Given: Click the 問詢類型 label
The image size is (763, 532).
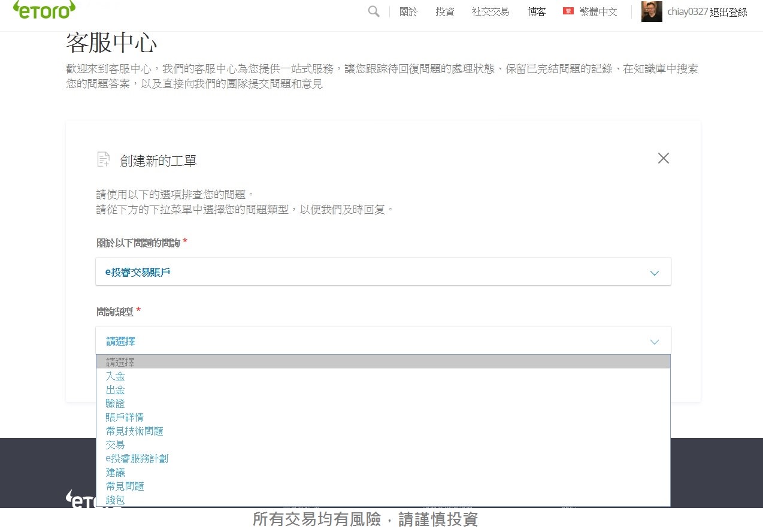Looking at the screenshot, I should [x=115, y=312].
